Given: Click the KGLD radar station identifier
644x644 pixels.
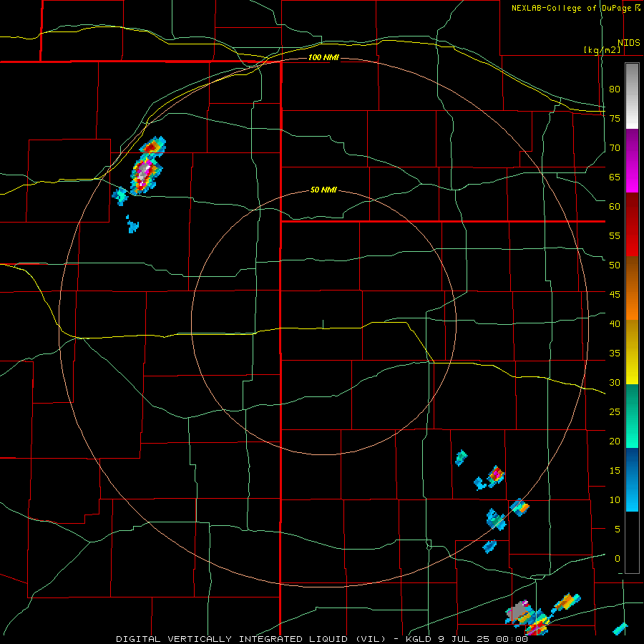Looking at the screenshot, I should tap(419, 639).
